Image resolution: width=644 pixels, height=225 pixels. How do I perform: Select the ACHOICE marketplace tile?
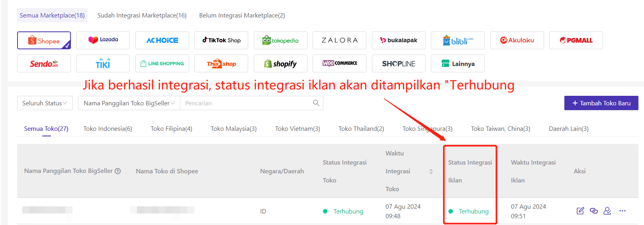click(x=162, y=41)
